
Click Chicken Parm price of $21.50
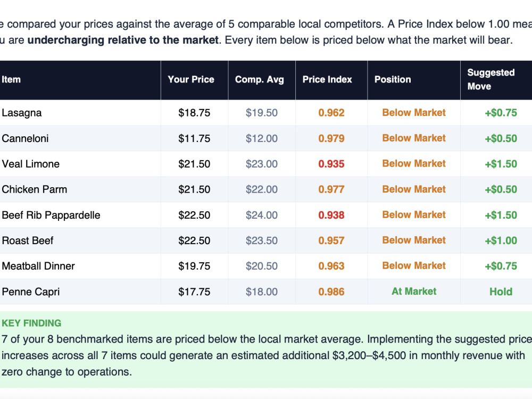click(194, 189)
